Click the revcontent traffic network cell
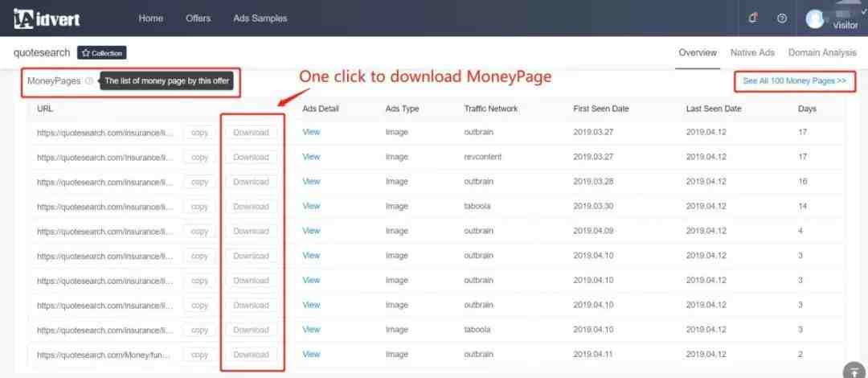The width and height of the screenshot is (868, 378). click(483, 157)
